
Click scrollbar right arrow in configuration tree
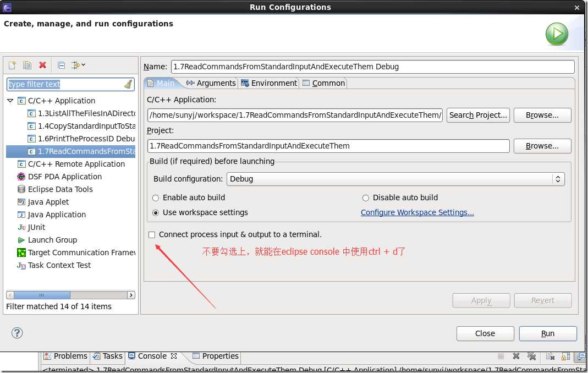coord(131,295)
